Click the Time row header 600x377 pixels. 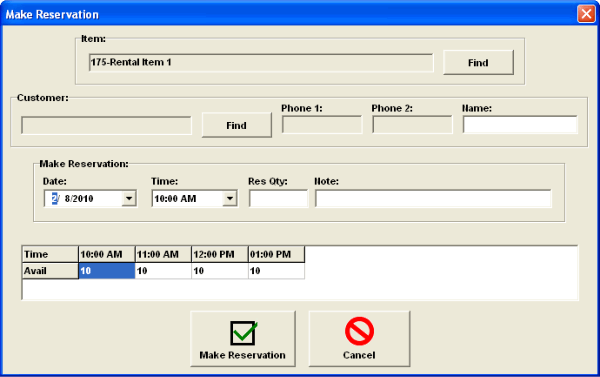pyautogui.click(x=50, y=255)
